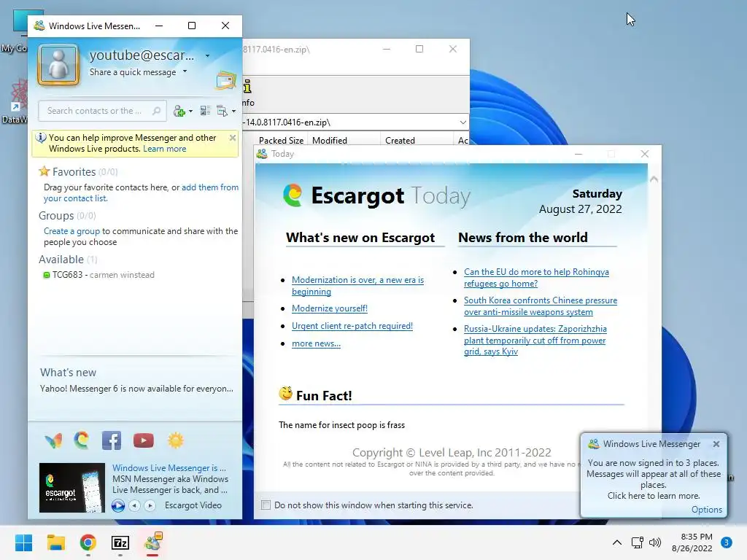Go to next video item

point(150,505)
